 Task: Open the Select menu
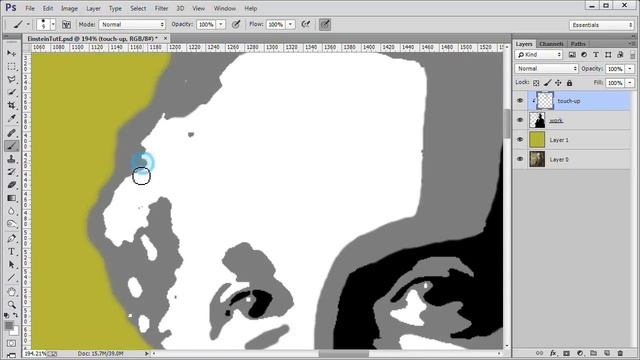pos(138,8)
